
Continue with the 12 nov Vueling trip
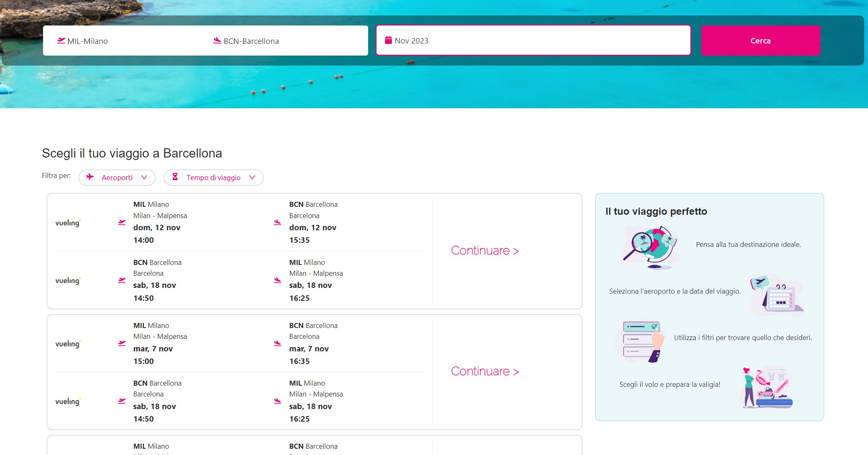pos(485,251)
